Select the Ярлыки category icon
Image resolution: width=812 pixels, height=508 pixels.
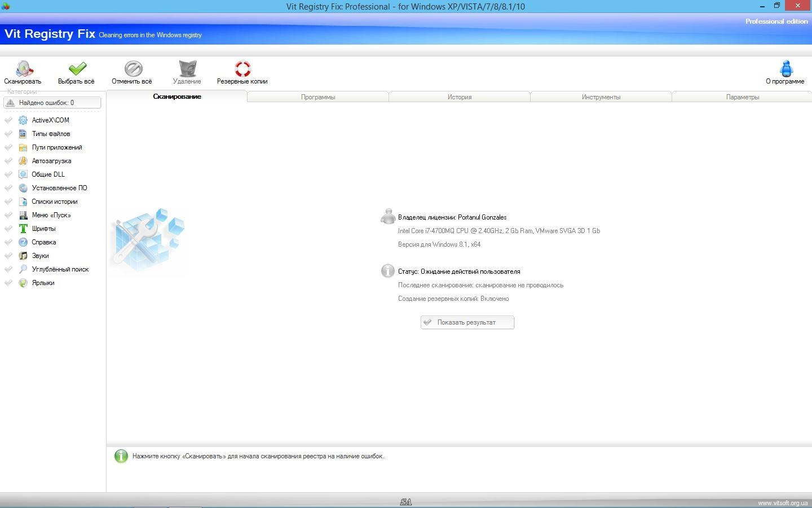pos(23,283)
